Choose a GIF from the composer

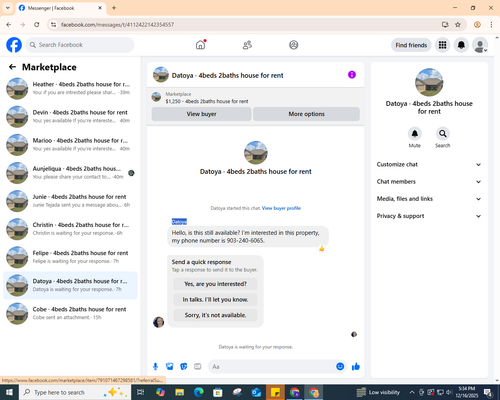[198, 367]
